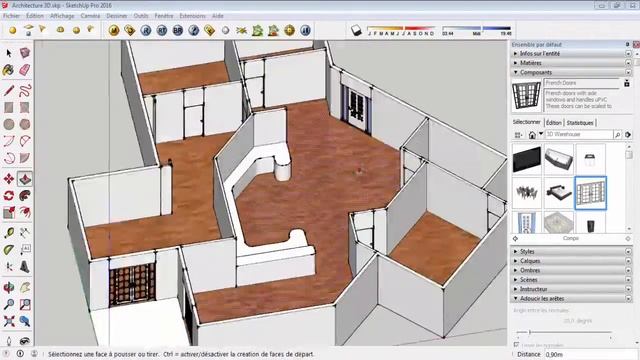Pick the Dimensions tool
The image size is (640, 360).
click(25, 233)
